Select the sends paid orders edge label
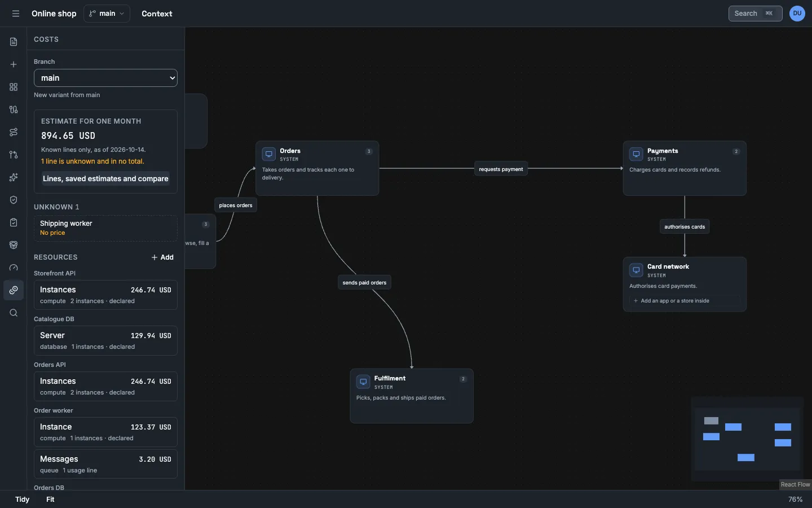 click(x=364, y=283)
